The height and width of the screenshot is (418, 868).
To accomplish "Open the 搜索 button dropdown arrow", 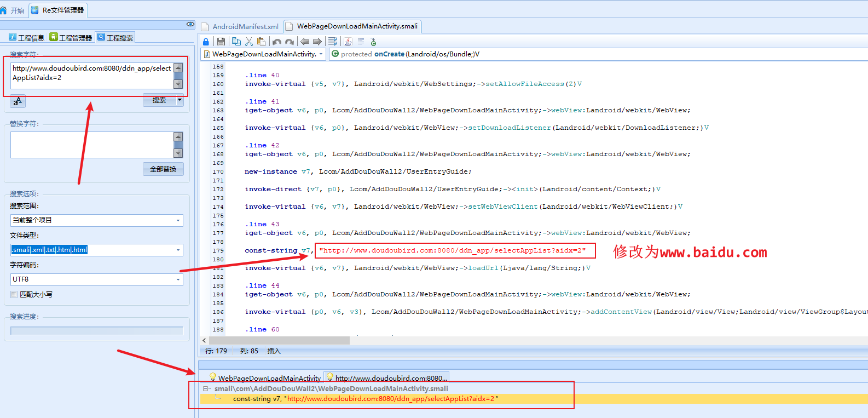I will point(180,100).
